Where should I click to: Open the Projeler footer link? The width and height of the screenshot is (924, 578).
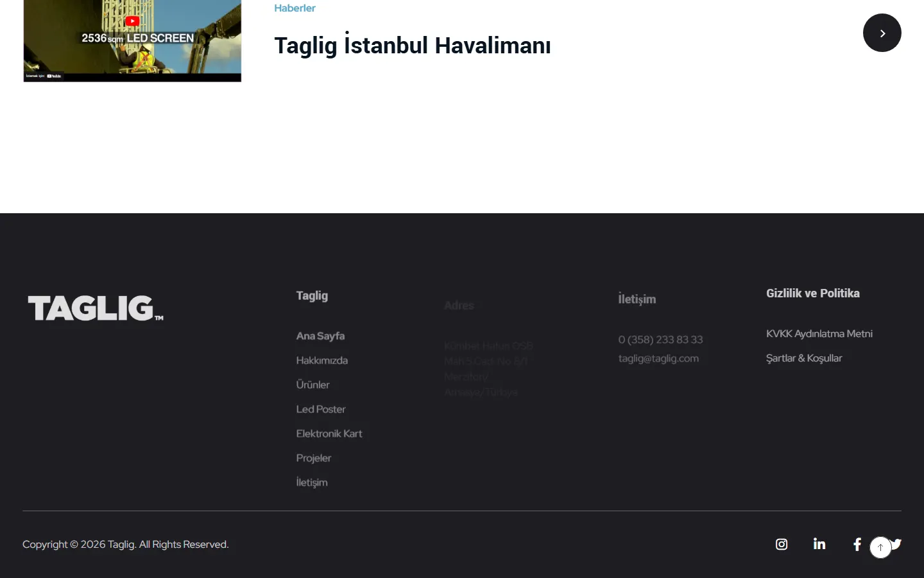[x=314, y=458]
